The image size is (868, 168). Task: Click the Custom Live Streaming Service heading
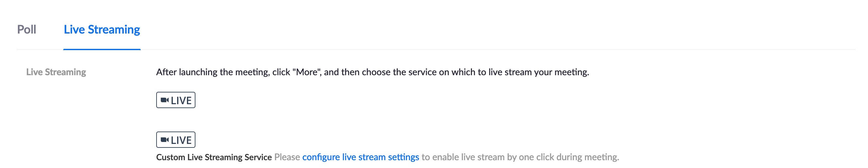(214, 157)
